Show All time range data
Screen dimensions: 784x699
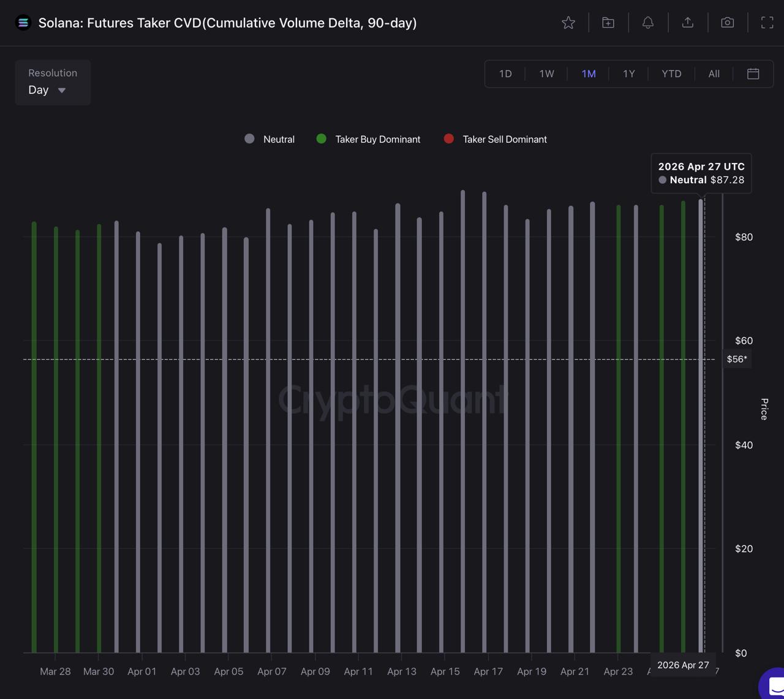tap(714, 74)
